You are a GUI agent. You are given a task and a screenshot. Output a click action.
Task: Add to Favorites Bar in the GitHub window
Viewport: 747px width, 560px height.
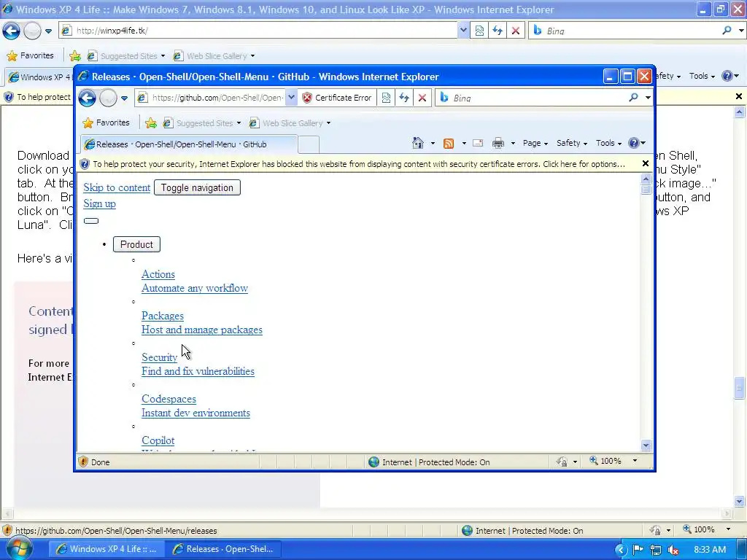pyautogui.click(x=151, y=122)
